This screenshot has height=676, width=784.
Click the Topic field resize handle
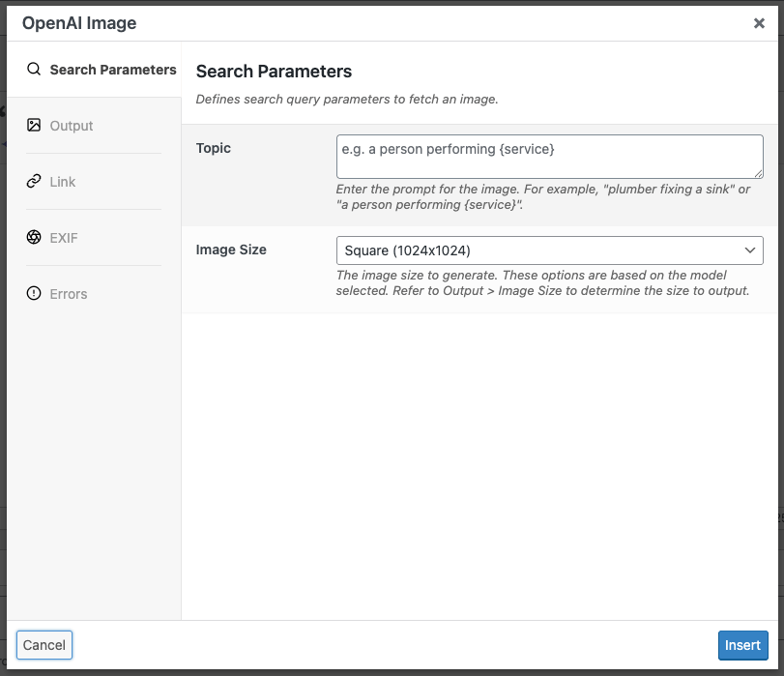click(x=756, y=171)
